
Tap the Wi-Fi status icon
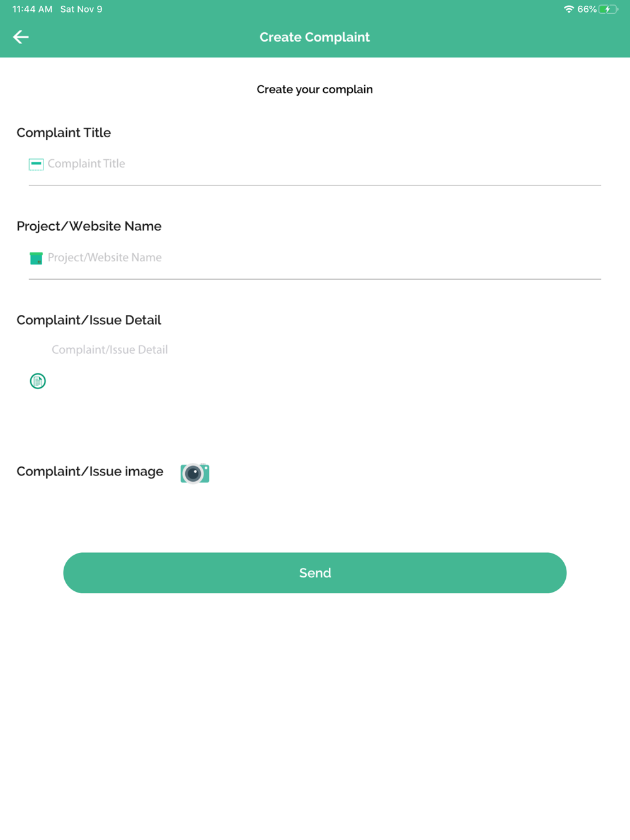(x=568, y=9)
